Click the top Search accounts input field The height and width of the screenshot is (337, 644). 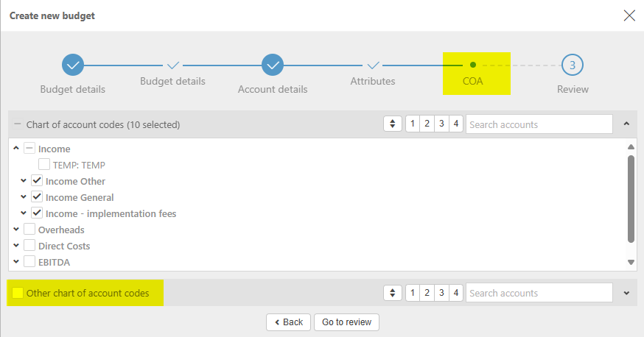point(539,124)
